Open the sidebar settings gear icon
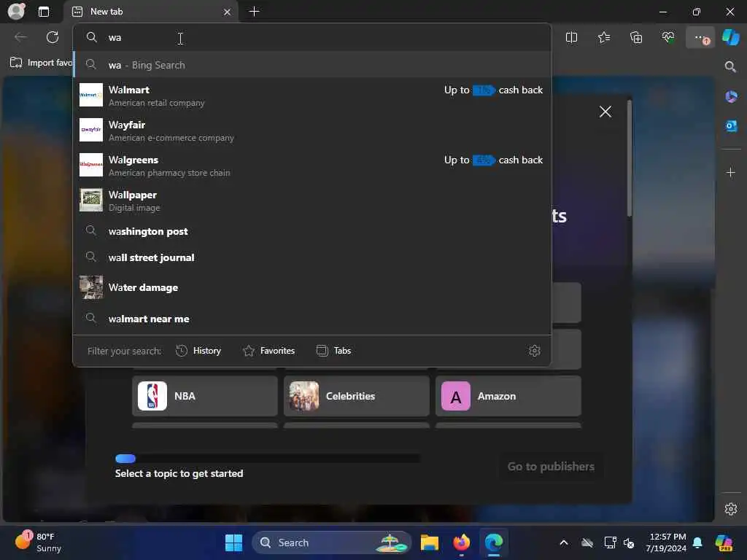The width and height of the screenshot is (747, 560). click(x=731, y=508)
